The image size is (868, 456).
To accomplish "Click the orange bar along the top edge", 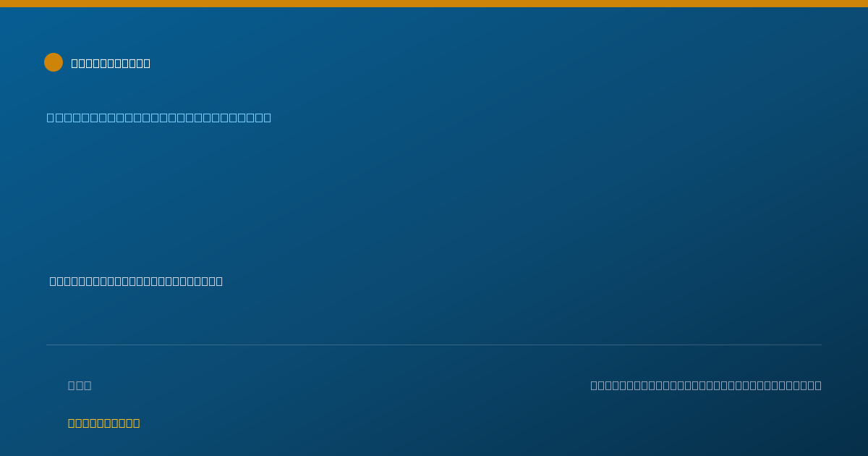I will pos(434,4).
